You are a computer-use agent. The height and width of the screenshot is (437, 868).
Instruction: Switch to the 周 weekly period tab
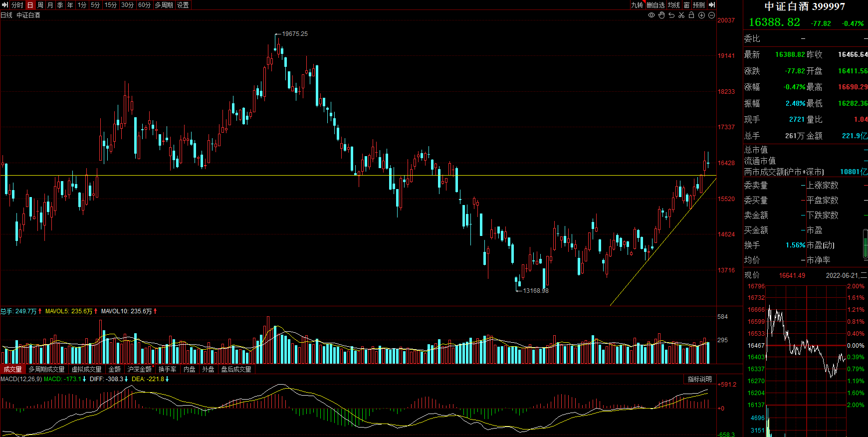point(40,5)
